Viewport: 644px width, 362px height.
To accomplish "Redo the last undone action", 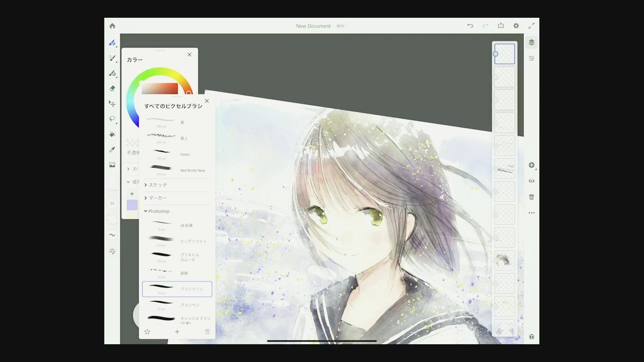I will 485,26.
